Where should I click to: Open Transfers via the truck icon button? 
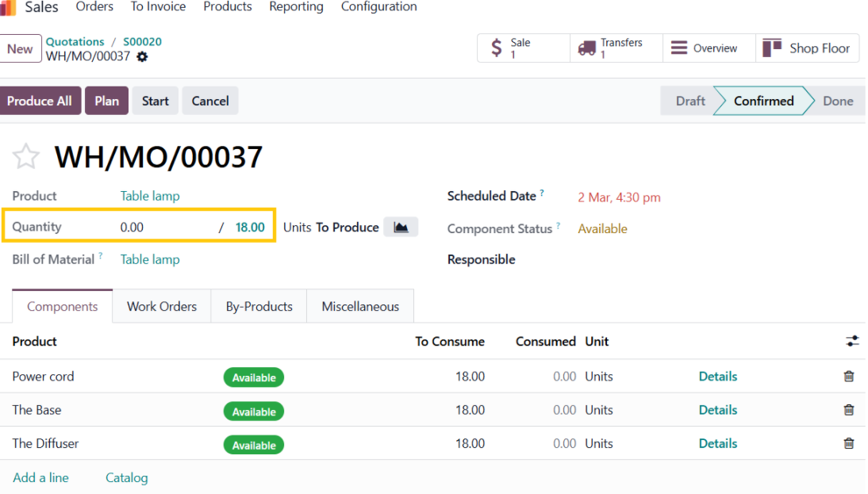(616, 48)
